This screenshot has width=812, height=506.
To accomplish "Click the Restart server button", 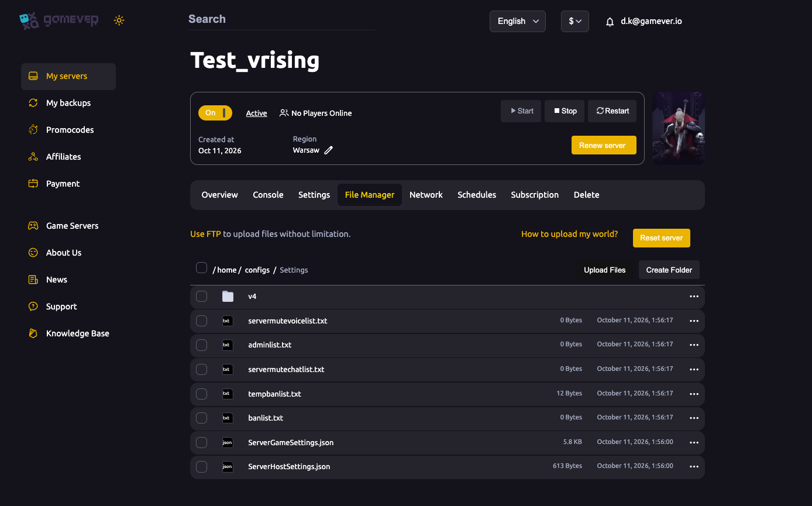I will click(x=613, y=111).
